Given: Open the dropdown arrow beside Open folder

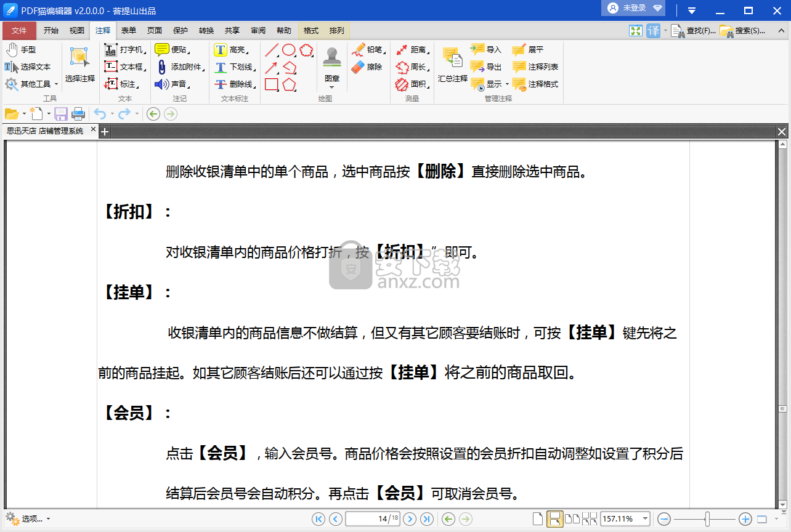Looking at the screenshot, I should [24, 114].
